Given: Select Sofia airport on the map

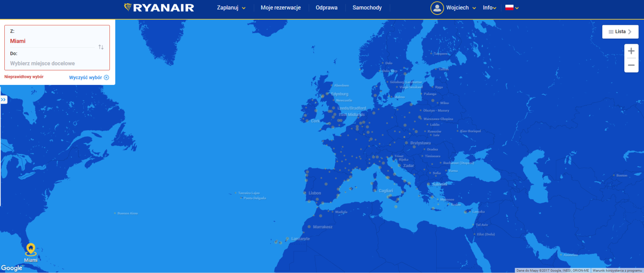Looking at the screenshot, I should tap(437, 173).
